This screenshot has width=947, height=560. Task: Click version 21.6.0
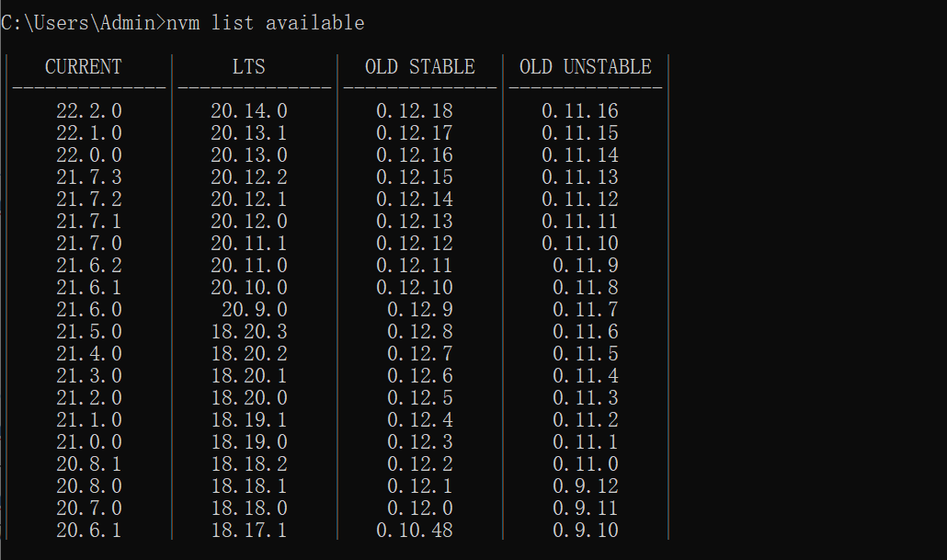(89, 309)
